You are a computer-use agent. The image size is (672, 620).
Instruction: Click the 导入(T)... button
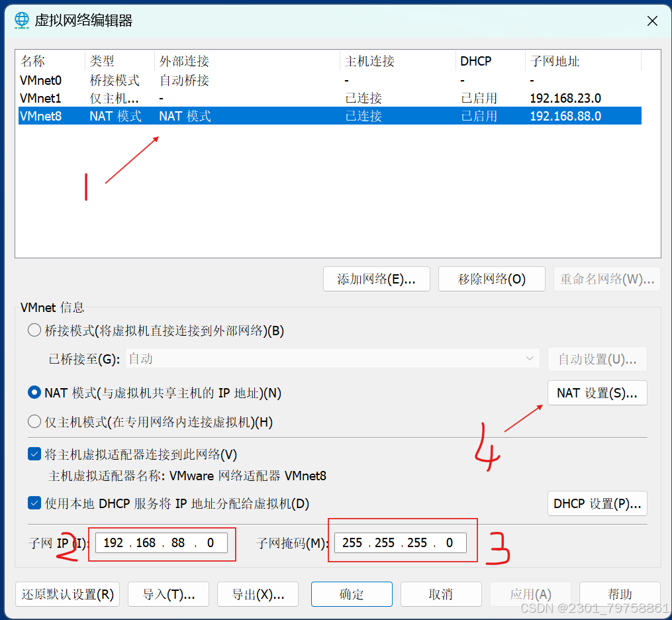pos(168,594)
